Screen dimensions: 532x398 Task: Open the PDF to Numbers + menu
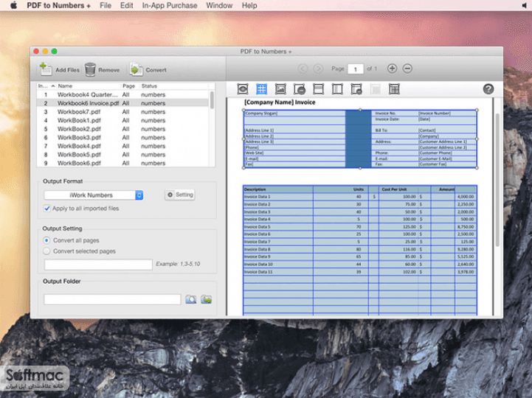(x=58, y=5)
